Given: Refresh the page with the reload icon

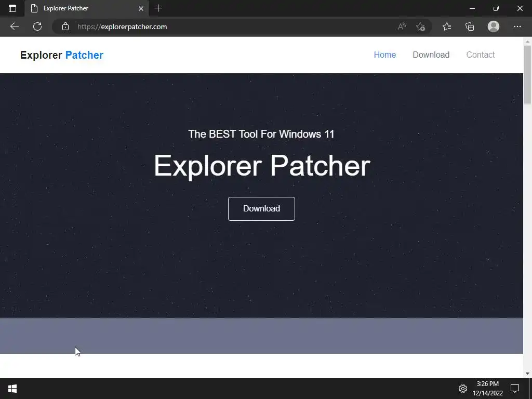Looking at the screenshot, I should pyautogui.click(x=37, y=26).
